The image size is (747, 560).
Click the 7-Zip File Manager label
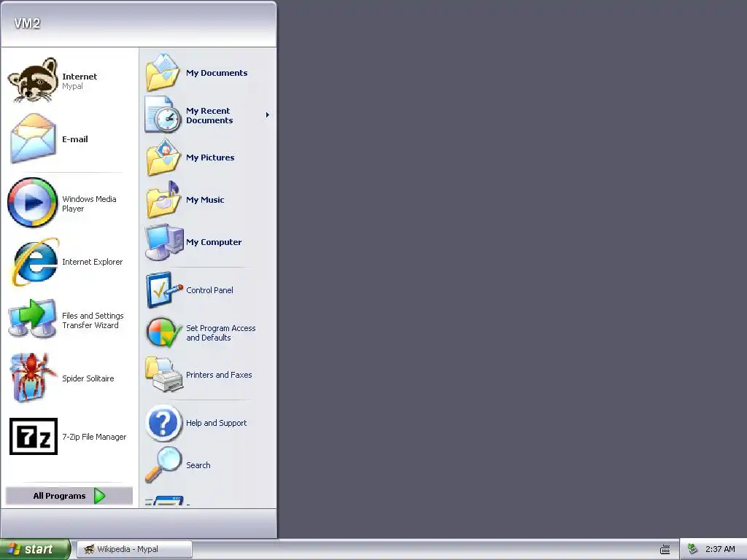pyautogui.click(x=94, y=437)
